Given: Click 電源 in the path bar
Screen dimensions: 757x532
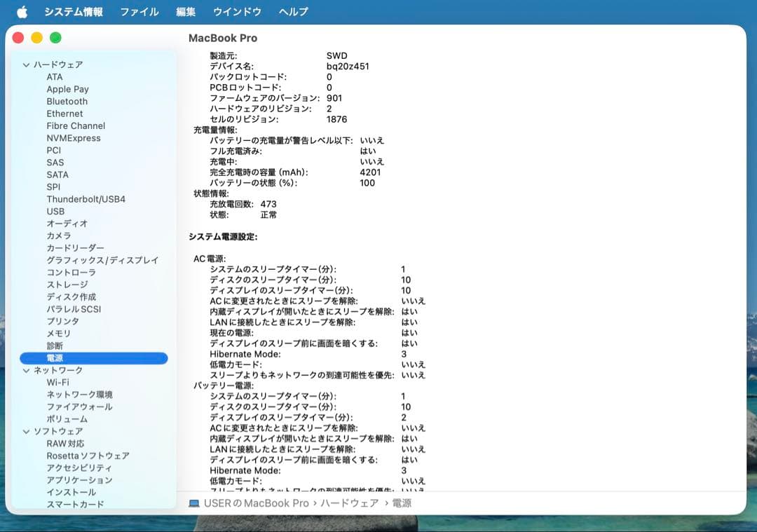Looking at the screenshot, I should pos(402,503).
